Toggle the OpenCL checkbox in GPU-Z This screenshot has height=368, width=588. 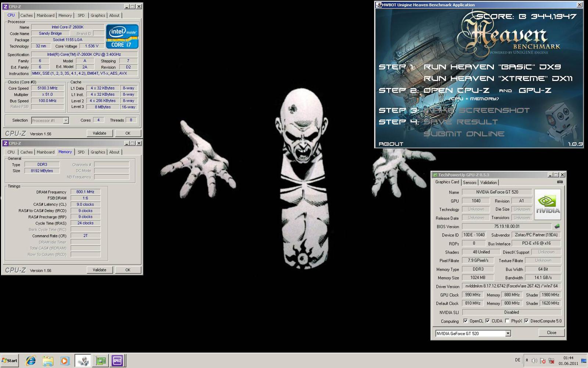[466, 321]
